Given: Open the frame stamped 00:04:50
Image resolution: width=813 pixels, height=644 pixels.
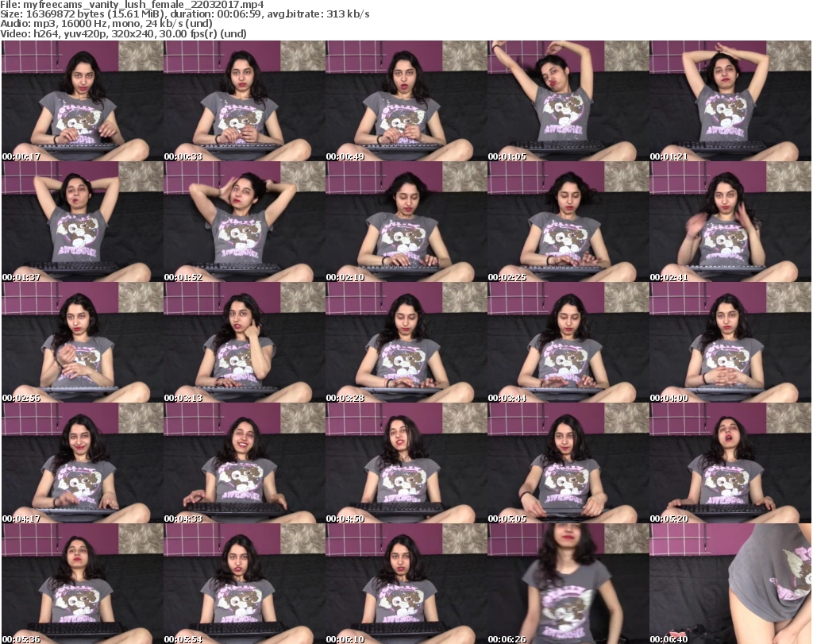Looking at the screenshot, I should [406, 464].
